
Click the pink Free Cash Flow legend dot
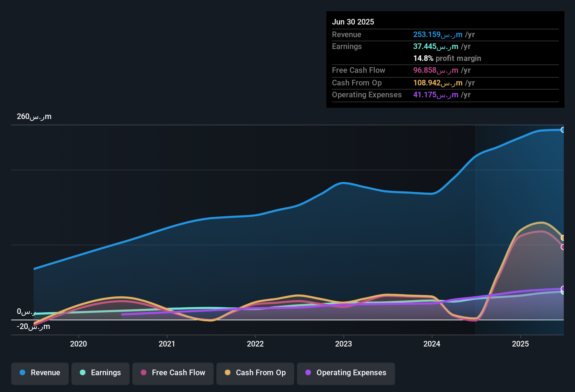click(x=143, y=373)
